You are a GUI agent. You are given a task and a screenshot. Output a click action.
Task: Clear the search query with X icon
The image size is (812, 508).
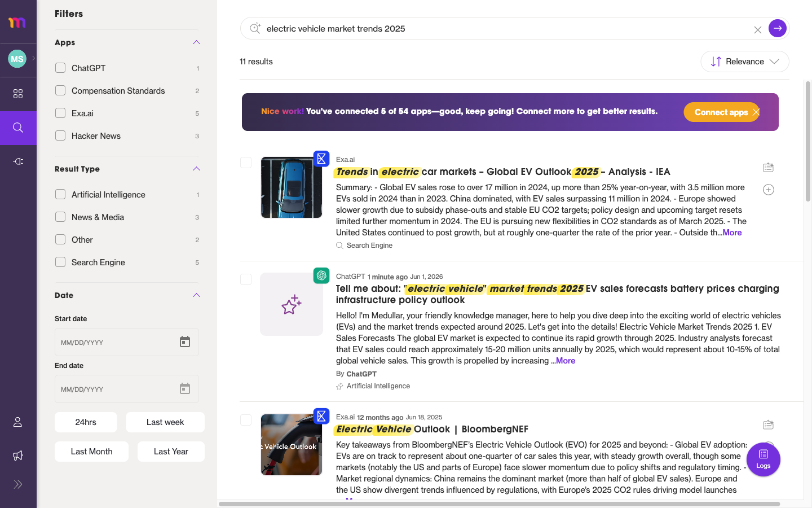[758, 30]
